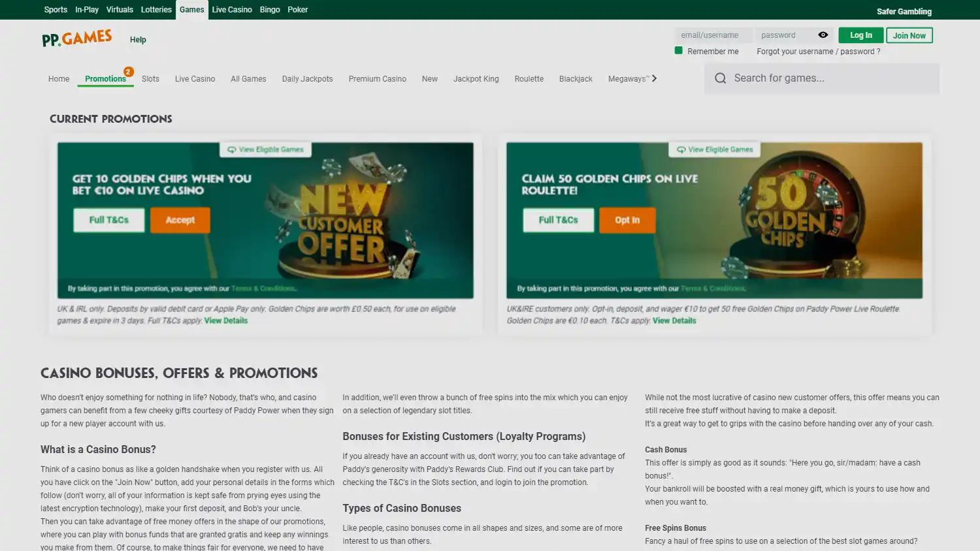Click the New Customer Offer banner artwork
Image resolution: width=980 pixels, height=551 pixels.
(x=346, y=219)
